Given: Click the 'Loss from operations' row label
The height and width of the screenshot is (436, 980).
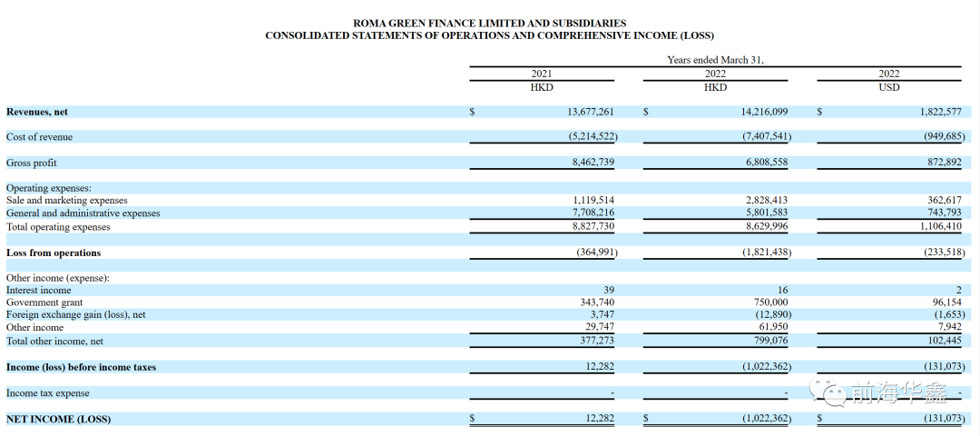Looking at the screenshot, I should [x=54, y=253].
